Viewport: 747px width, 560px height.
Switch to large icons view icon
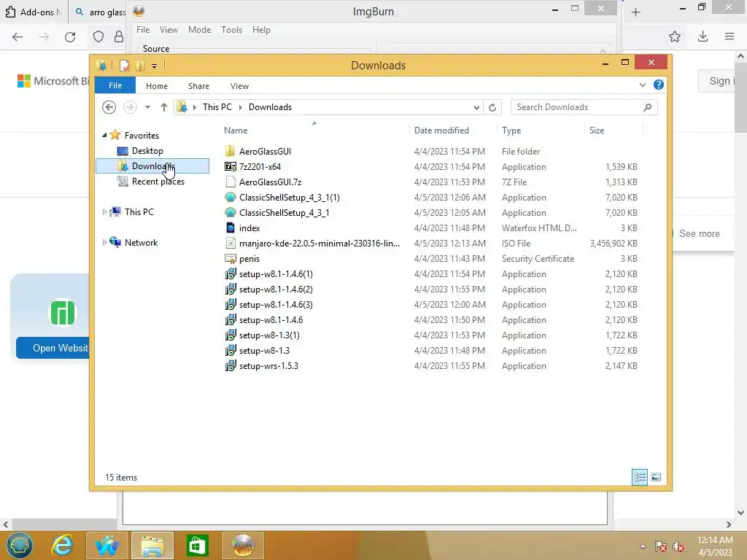[x=656, y=477]
